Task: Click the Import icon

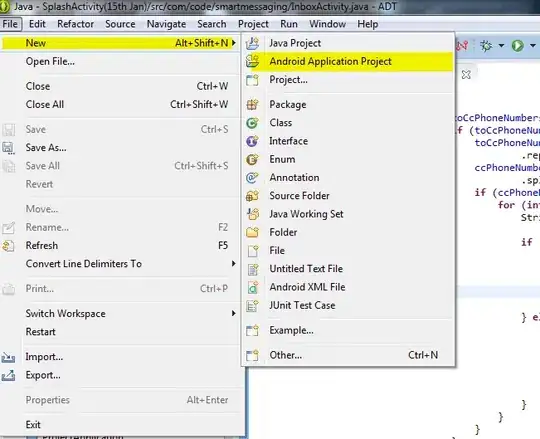Action: [x=8, y=357]
